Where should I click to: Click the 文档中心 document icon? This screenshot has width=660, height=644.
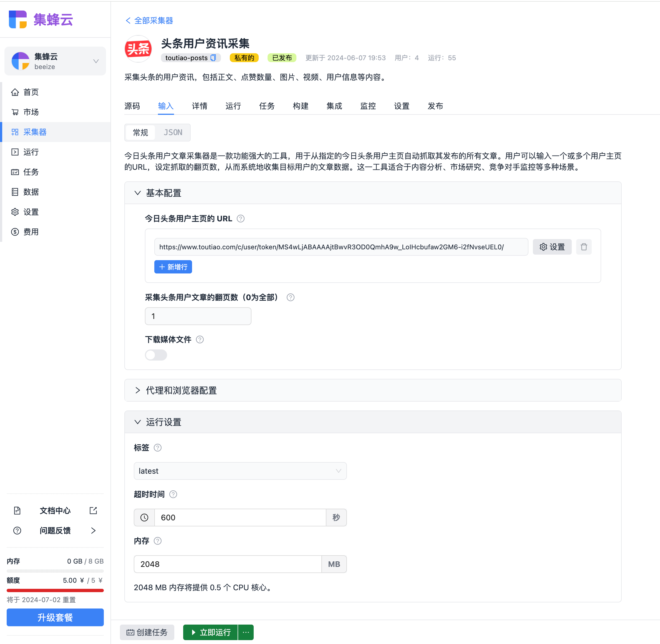(x=17, y=510)
